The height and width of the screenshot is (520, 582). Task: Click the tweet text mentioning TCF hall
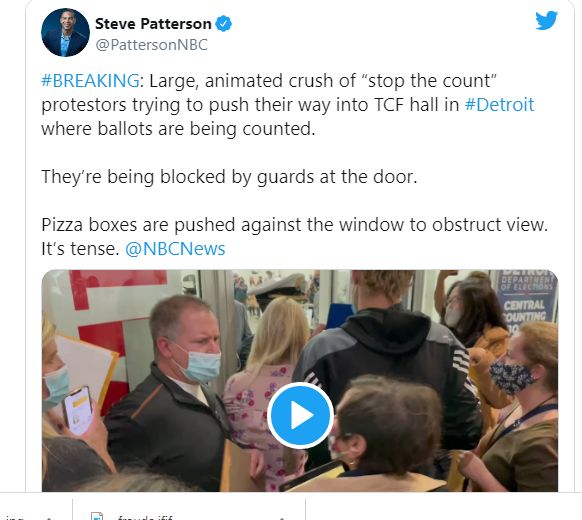288,105
